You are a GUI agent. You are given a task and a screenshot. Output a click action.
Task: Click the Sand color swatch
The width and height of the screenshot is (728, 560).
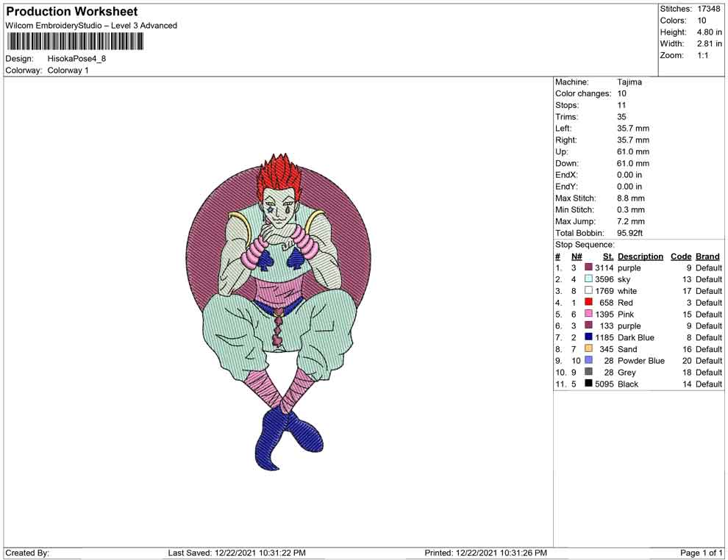coord(588,348)
